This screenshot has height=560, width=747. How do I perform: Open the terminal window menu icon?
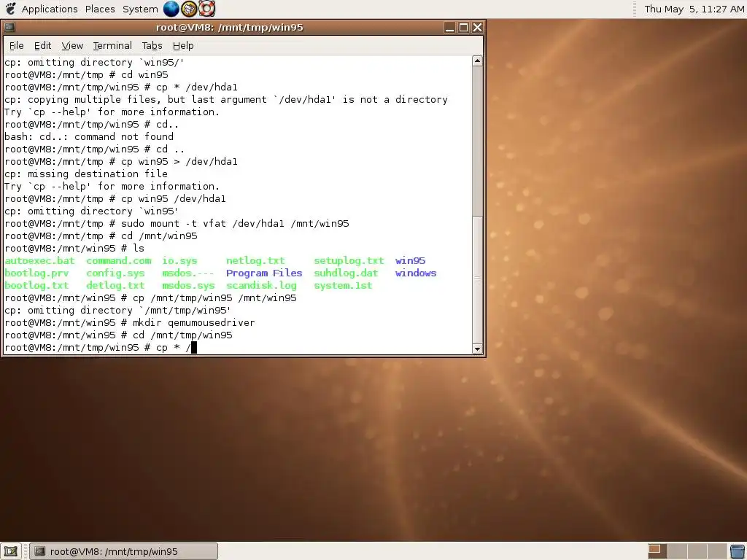coord(9,27)
